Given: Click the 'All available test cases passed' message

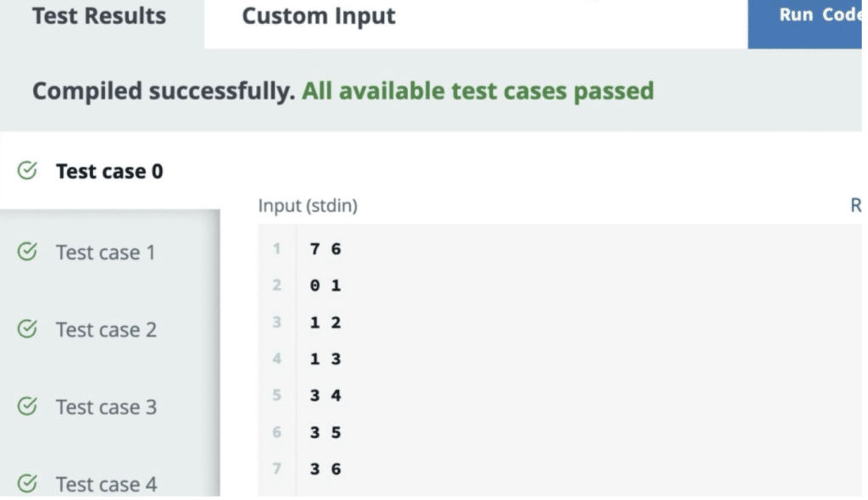Looking at the screenshot, I should coord(478,91).
